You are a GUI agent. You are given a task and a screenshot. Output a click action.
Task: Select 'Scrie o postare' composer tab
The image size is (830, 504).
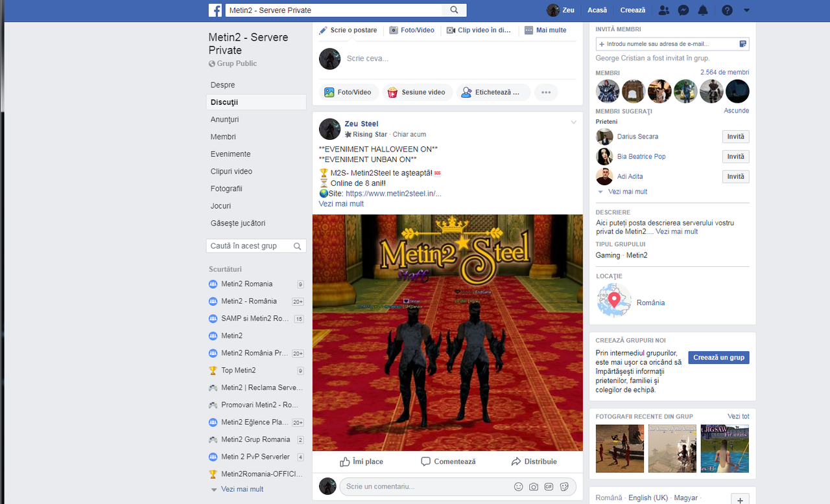tap(348, 30)
